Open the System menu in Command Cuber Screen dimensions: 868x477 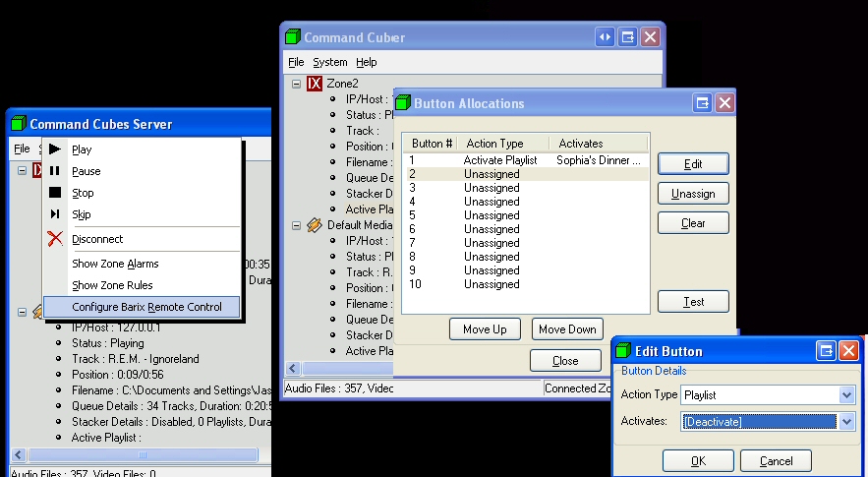tap(329, 62)
